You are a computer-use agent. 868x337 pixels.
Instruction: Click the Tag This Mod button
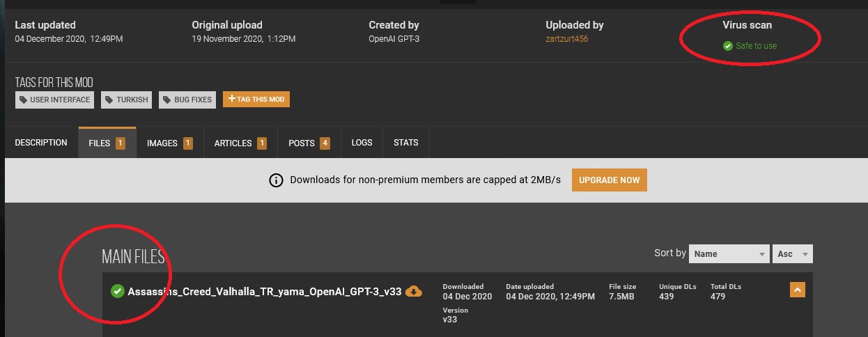(x=256, y=100)
